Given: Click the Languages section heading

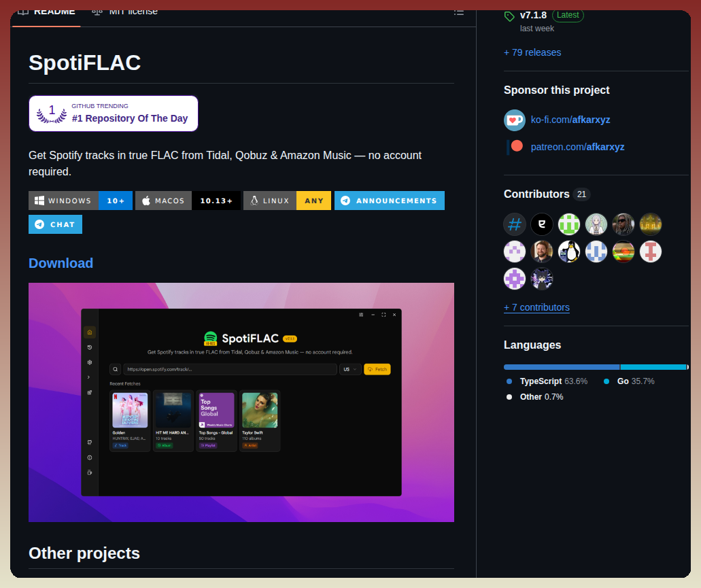Looking at the screenshot, I should pos(532,345).
